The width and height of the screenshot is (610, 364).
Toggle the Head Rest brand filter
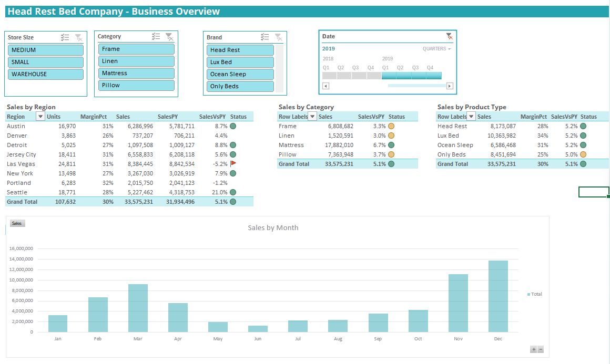pos(240,50)
